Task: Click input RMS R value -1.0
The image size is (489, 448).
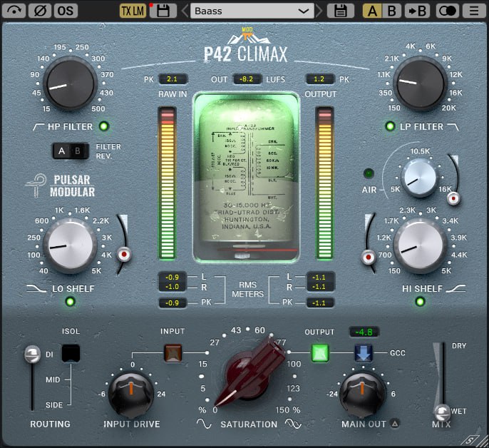Action: 173,287
